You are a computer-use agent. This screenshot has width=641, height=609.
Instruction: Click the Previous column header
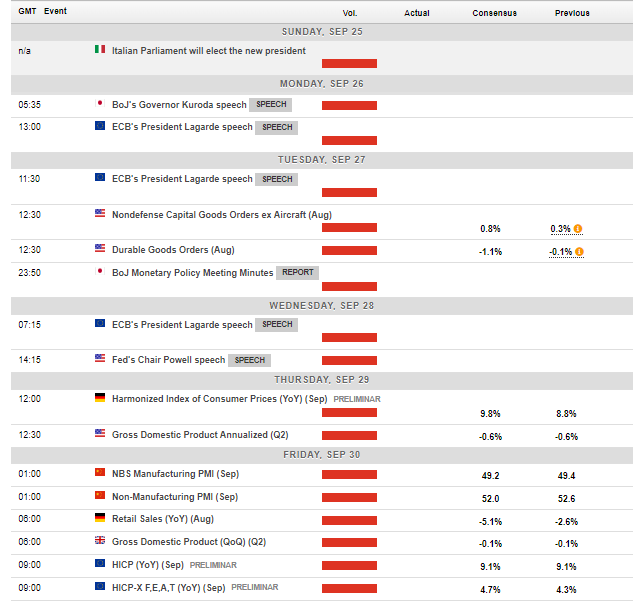coord(572,13)
